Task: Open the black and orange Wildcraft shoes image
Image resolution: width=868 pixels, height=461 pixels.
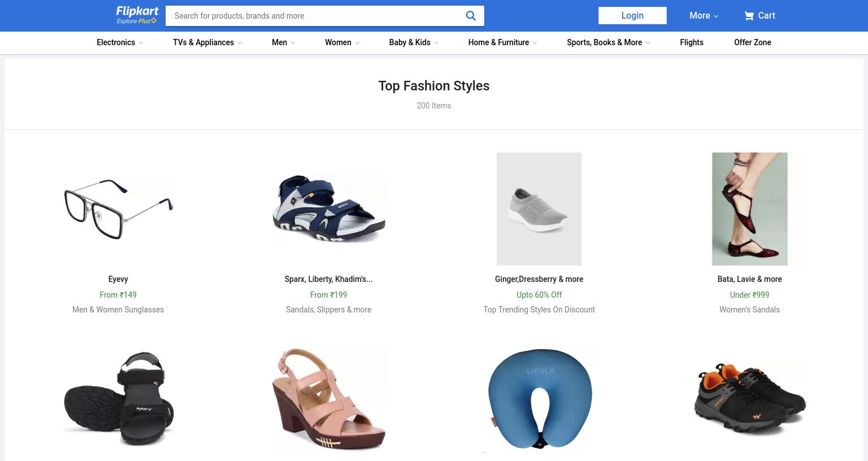Action: point(750,399)
